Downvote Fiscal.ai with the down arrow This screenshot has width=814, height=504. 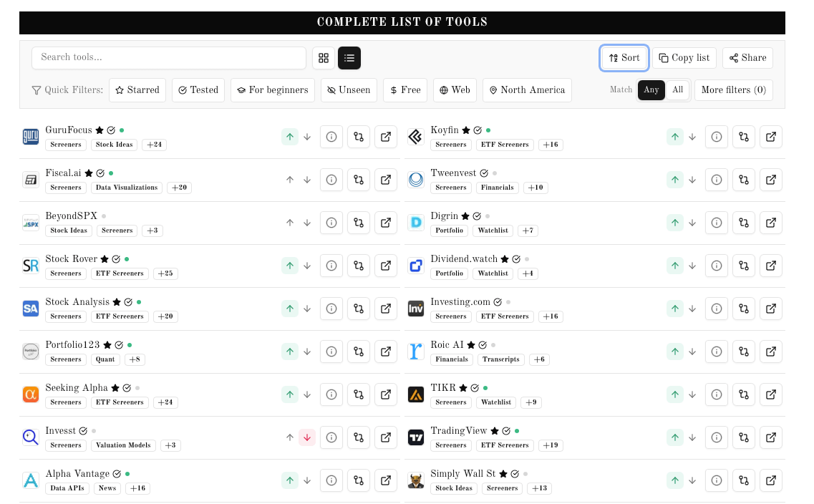pos(307,180)
